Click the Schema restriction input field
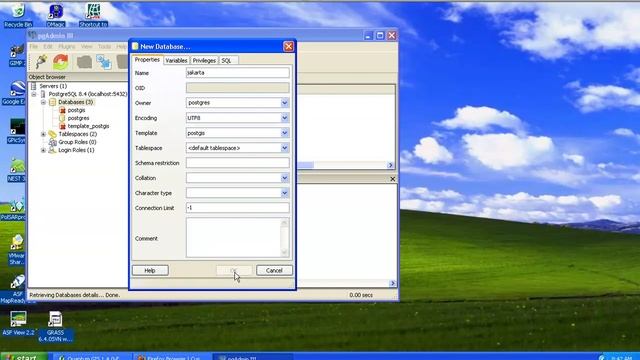Screen dimensions: 640x360 (x=238, y=163)
